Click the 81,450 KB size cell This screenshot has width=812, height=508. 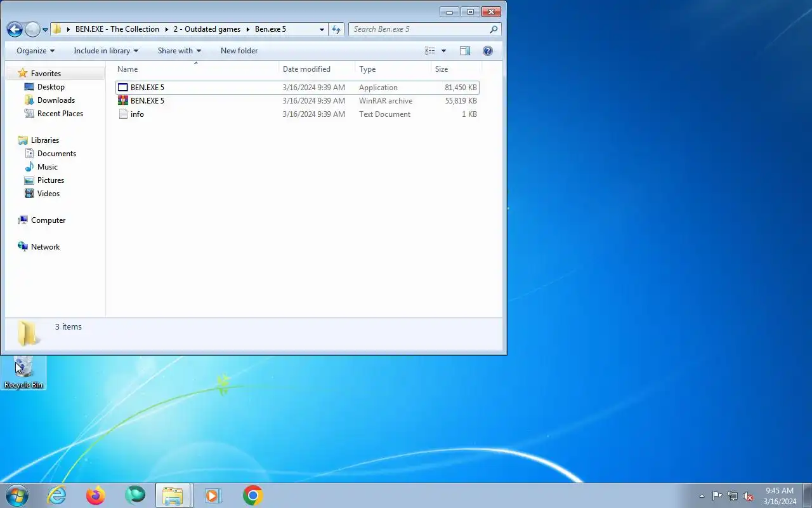click(x=461, y=88)
